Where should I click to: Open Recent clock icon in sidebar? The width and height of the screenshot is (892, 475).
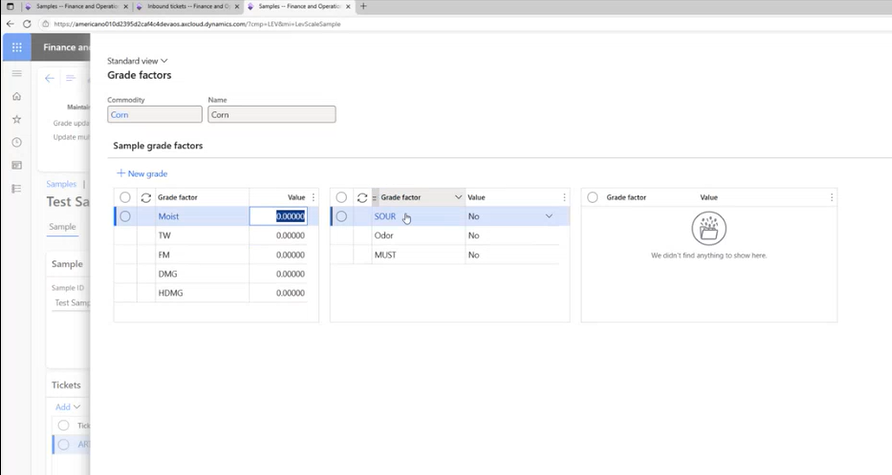tap(16, 142)
